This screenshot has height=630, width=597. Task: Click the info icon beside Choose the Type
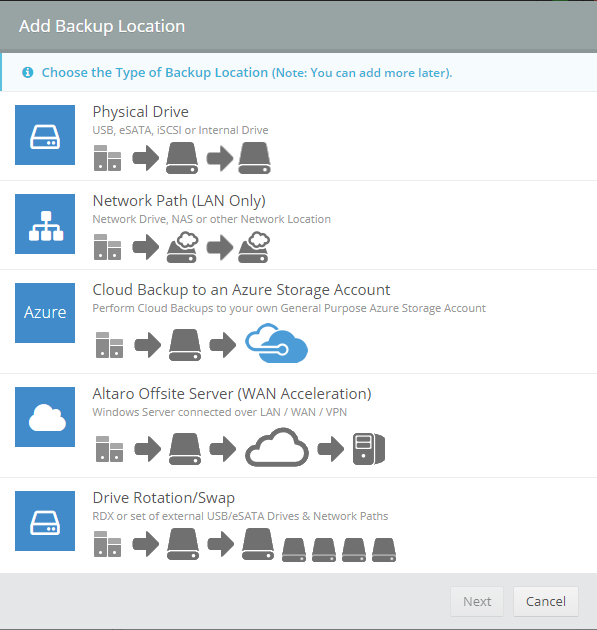(28, 72)
